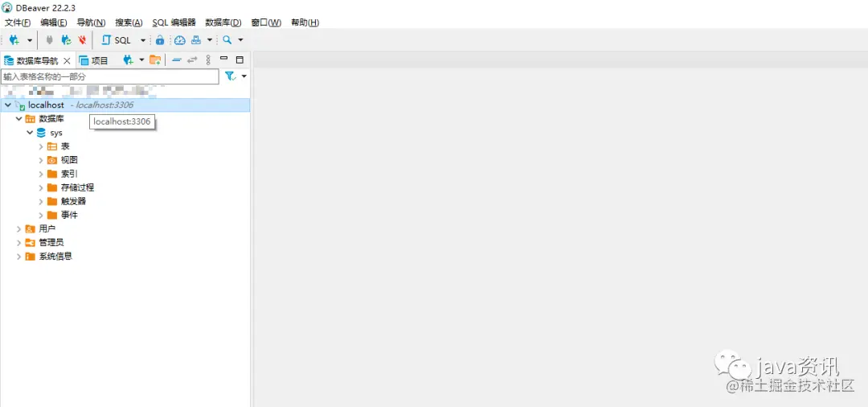This screenshot has width=868, height=407.
Task: Expand the 触发器 folder
Action: tap(41, 202)
